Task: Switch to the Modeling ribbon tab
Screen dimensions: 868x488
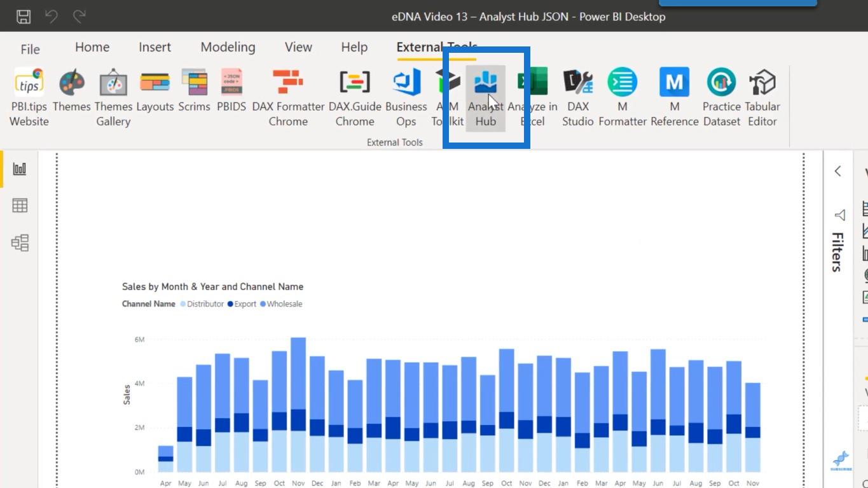Action: point(228,47)
